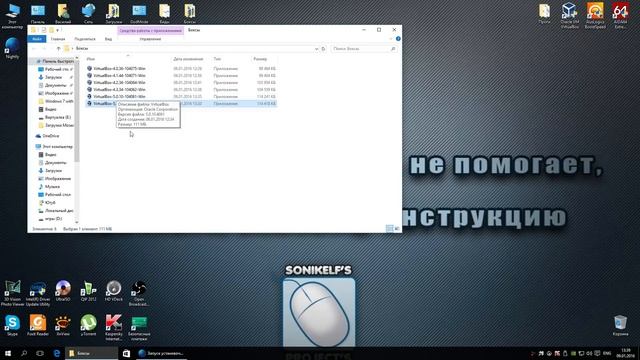Open Downloads under Quick access
Screen dimensions: 640x360
coord(53,77)
